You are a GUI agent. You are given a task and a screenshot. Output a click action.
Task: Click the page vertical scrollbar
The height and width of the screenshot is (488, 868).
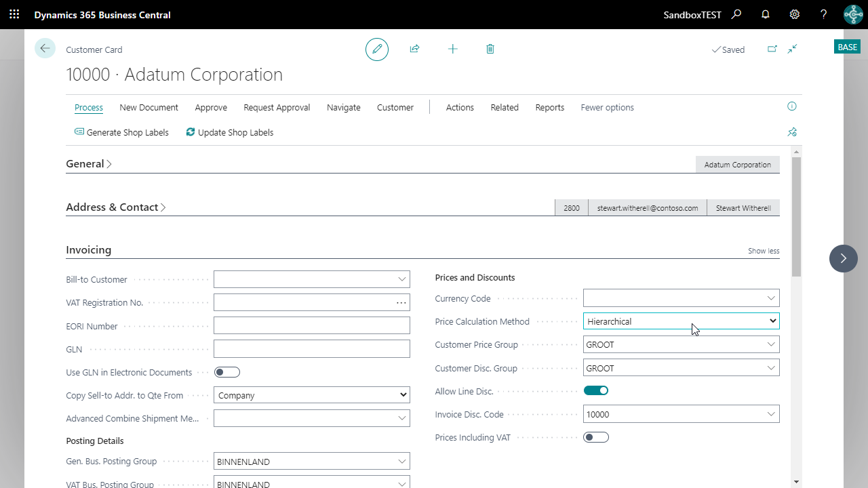(796, 217)
